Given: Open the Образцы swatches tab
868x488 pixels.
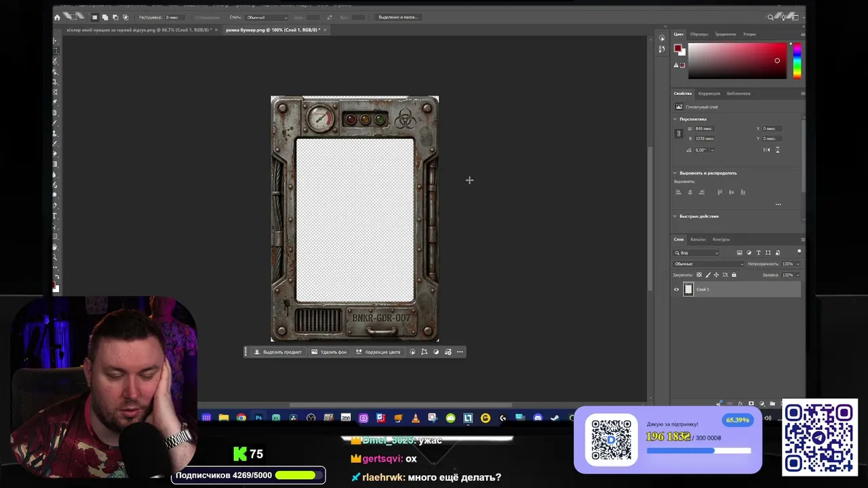Looking at the screenshot, I should pyautogui.click(x=698, y=34).
